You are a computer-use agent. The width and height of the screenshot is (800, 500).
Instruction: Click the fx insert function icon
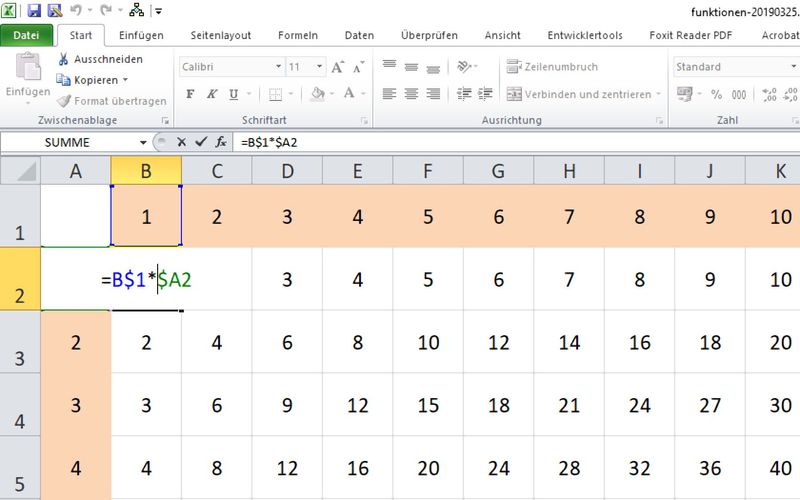[x=221, y=142]
